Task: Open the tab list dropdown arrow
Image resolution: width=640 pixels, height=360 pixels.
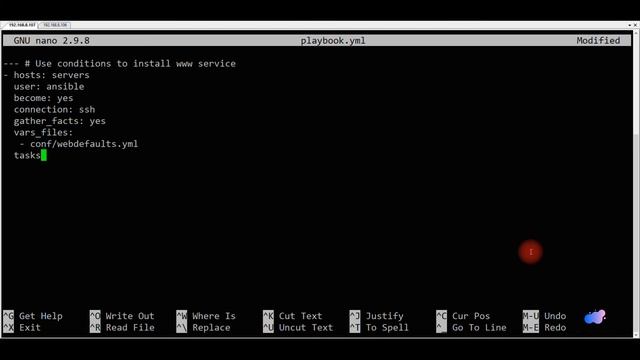Action: coord(629,25)
